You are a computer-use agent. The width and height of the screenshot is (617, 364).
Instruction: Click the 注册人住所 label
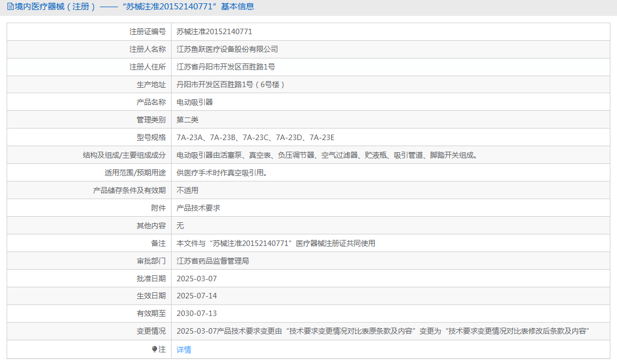tap(147, 67)
